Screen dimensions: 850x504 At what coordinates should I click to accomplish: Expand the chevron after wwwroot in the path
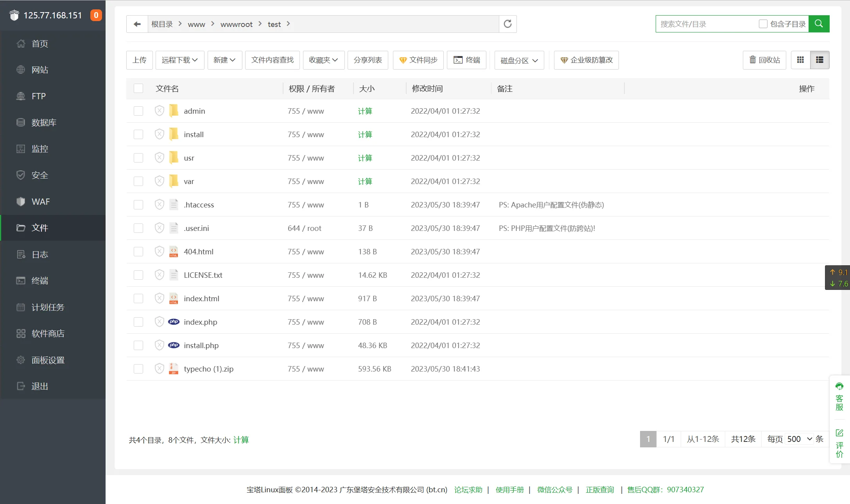(x=260, y=24)
